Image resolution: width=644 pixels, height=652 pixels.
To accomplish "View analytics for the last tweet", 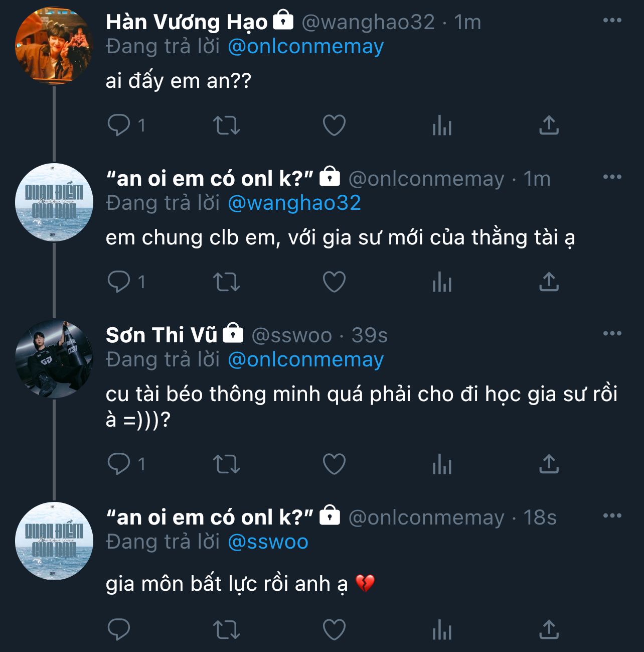I will tap(442, 629).
